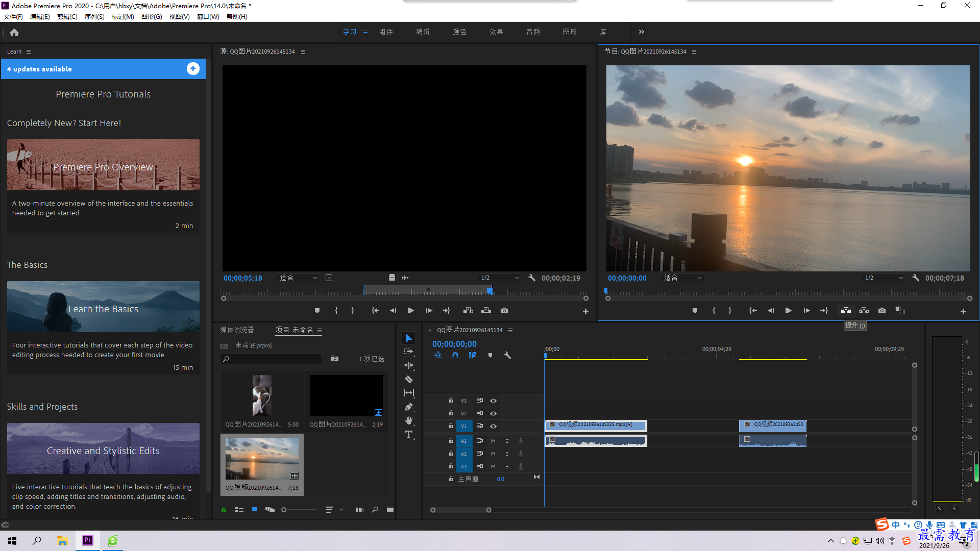Switch to 编辑 workspace tab
This screenshot has height=551, width=980.
pos(423,32)
